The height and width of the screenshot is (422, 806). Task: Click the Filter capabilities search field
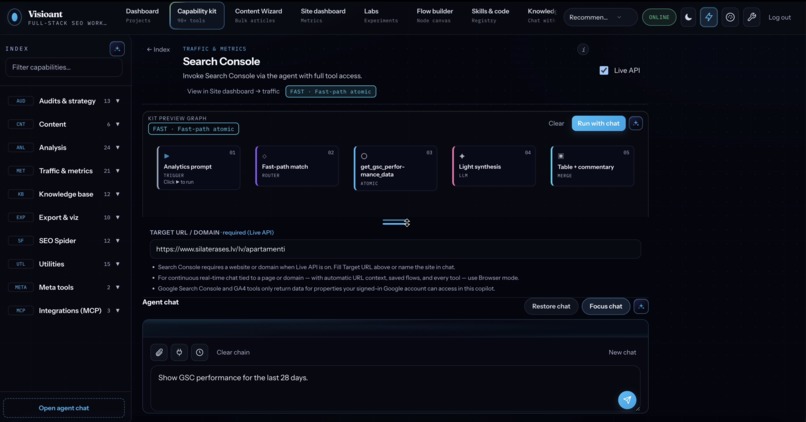64,67
